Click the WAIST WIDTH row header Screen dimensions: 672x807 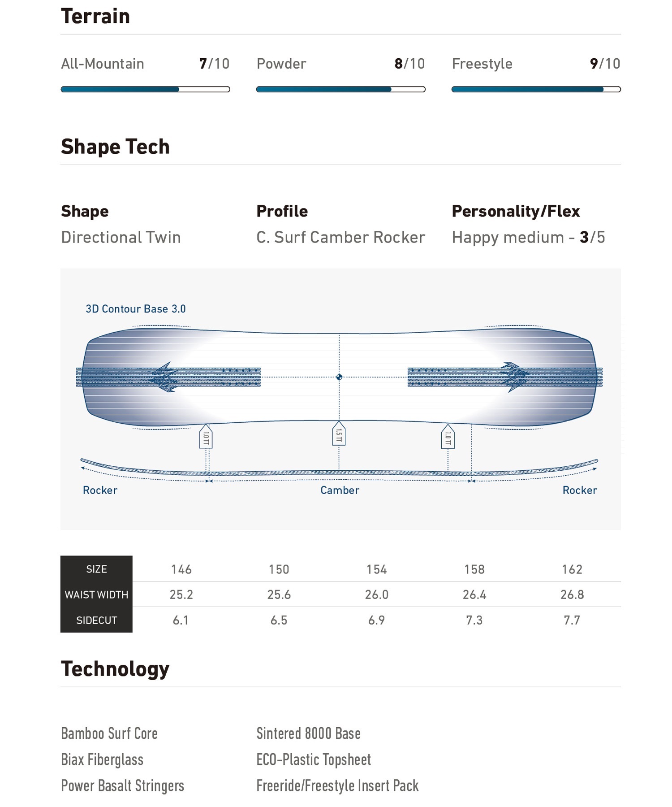pyautogui.click(x=96, y=594)
